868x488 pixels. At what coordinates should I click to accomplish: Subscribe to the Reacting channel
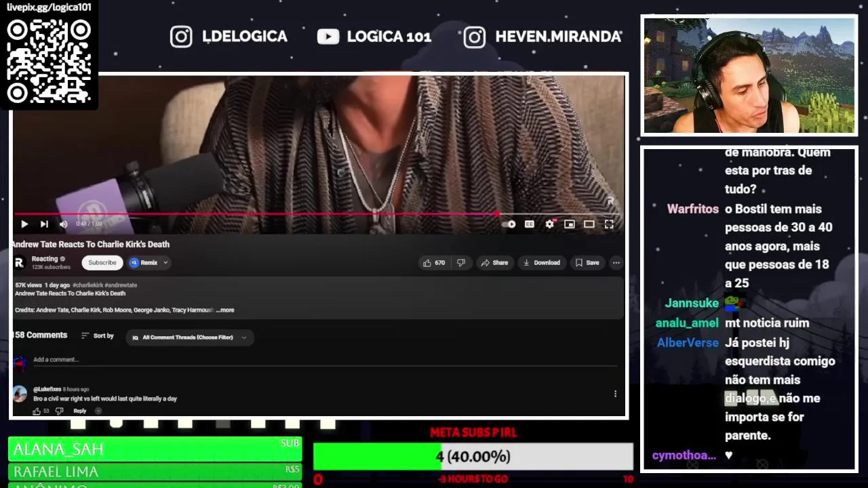(102, 263)
